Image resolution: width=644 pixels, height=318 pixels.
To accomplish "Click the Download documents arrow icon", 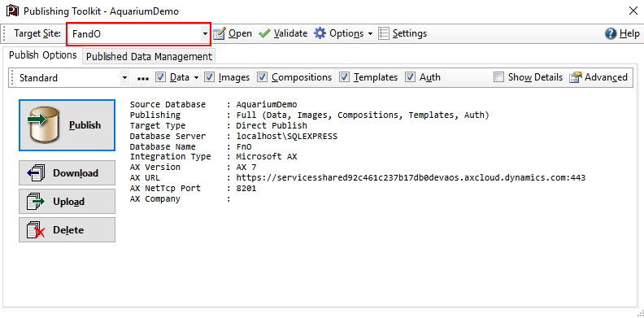I will point(37,173).
